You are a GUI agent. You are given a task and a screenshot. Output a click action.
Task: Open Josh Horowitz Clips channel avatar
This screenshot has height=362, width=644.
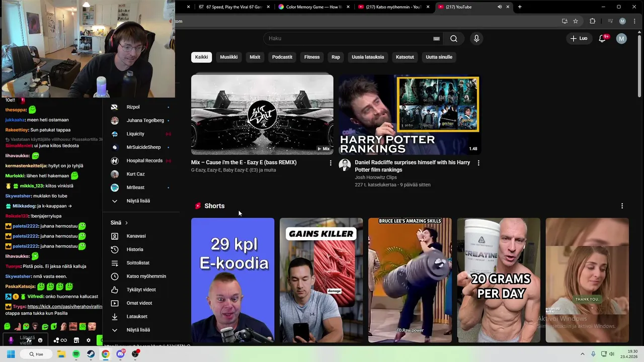click(x=345, y=165)
